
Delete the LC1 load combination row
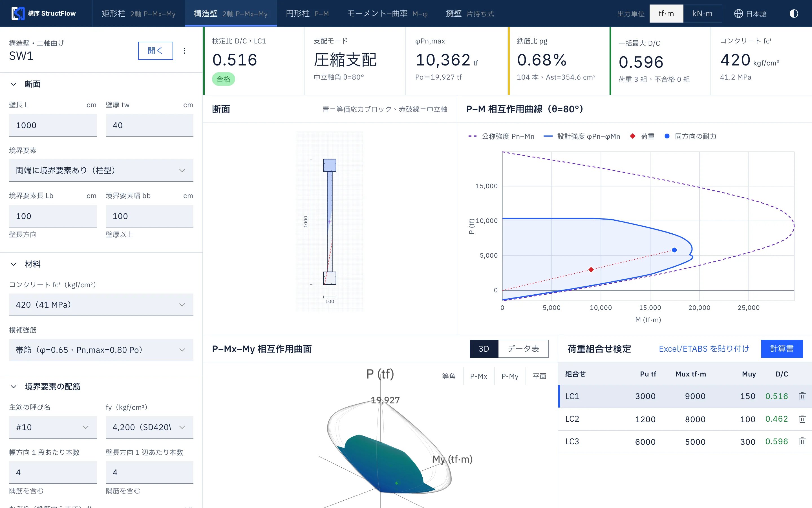(802, 396)
